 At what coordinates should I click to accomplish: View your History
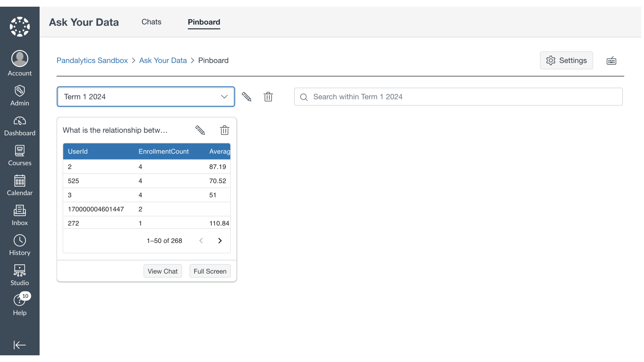point(19,245)
